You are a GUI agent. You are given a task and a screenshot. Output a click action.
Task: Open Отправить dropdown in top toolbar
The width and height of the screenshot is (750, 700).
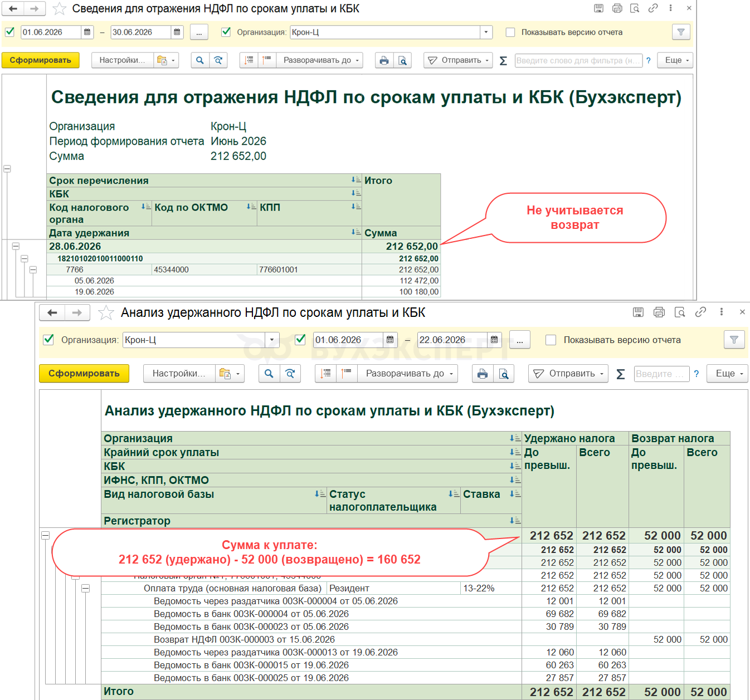pyautogui.click(x=458, y=60)
